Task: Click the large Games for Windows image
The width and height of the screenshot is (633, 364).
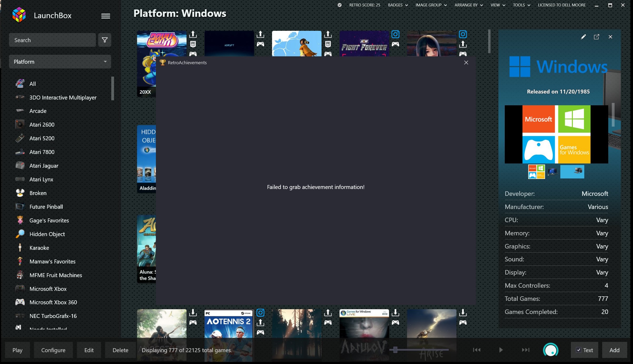Action: 556,134
